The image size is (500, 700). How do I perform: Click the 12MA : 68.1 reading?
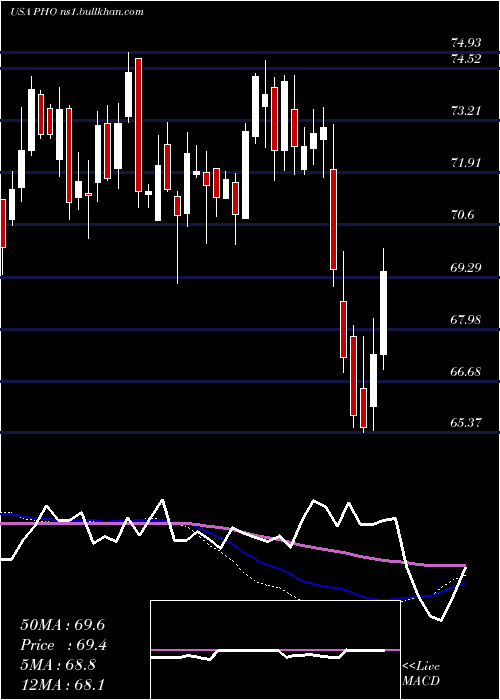click(62, 685)
